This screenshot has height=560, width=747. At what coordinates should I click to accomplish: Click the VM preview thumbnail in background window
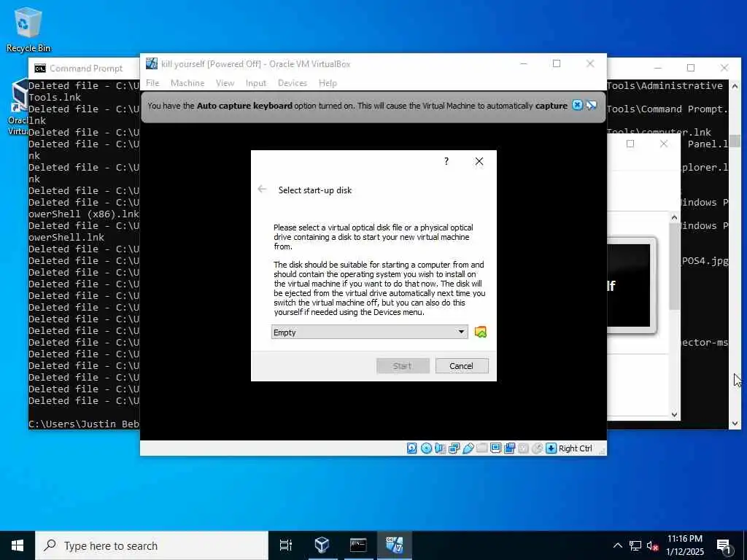[631, 285]
